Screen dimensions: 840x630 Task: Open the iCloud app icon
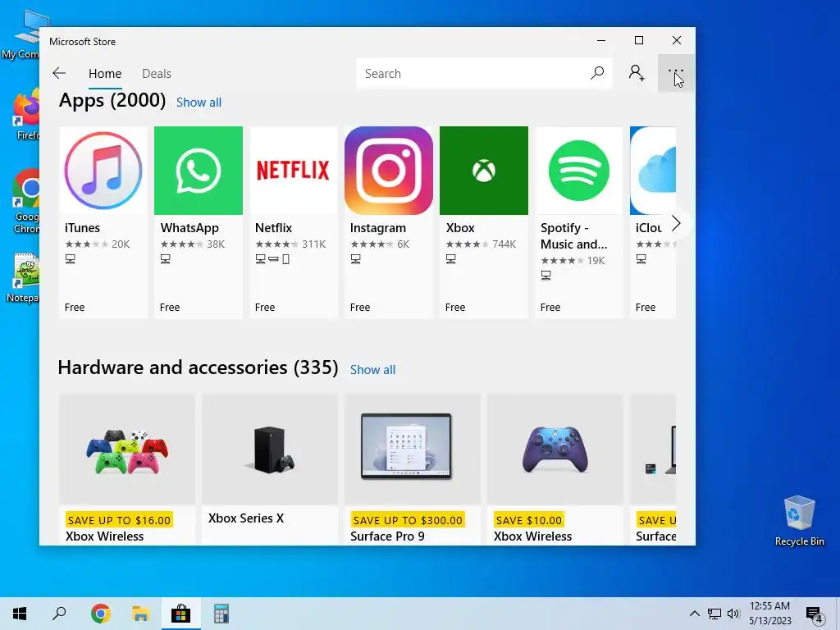point(653,171)
